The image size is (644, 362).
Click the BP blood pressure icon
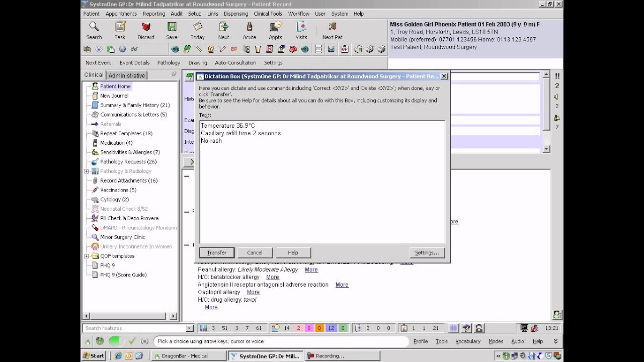[x=234, y=49]
